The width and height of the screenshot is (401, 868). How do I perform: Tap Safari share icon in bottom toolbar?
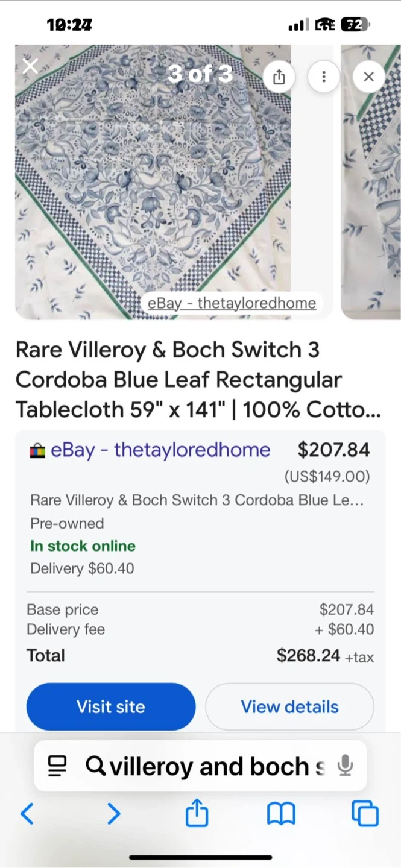(x=197, y=814)
